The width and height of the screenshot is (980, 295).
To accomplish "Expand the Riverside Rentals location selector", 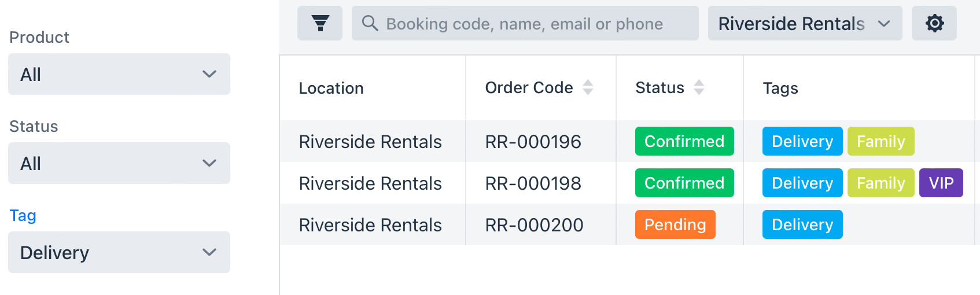I will tap(805, 23).
